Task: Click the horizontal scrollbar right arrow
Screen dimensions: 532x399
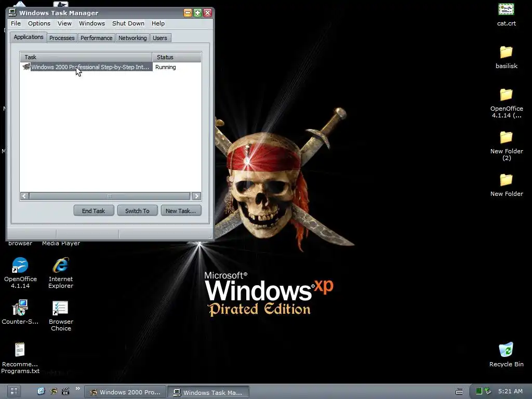Action: click(x=196, y=196)
